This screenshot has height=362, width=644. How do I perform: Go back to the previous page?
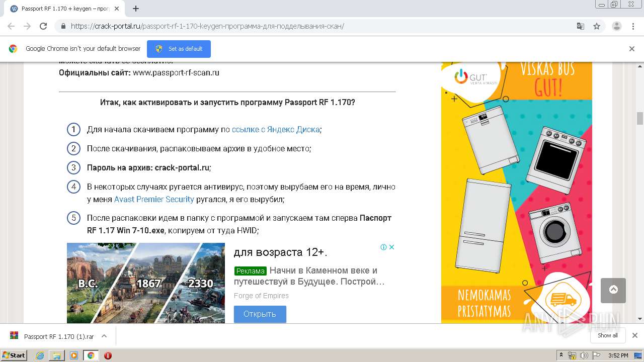11,26
